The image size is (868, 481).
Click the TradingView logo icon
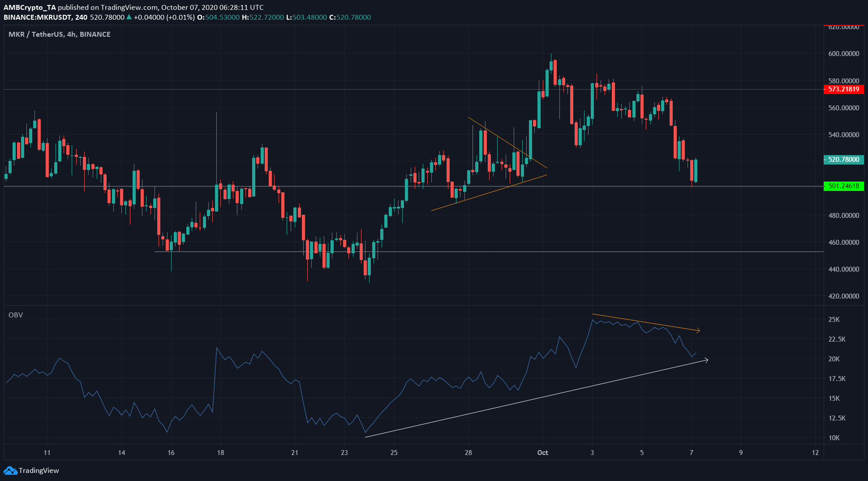tap(10, 470)
